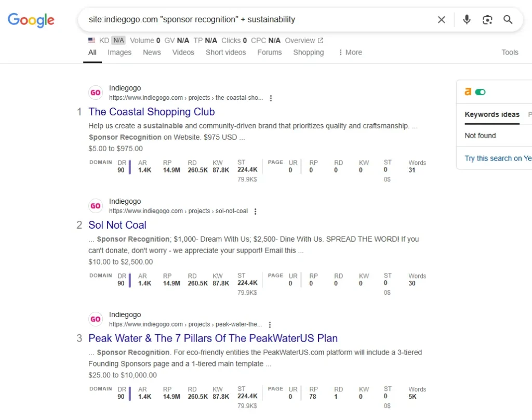Switch to the Forums tab

[x=270, y=52]
